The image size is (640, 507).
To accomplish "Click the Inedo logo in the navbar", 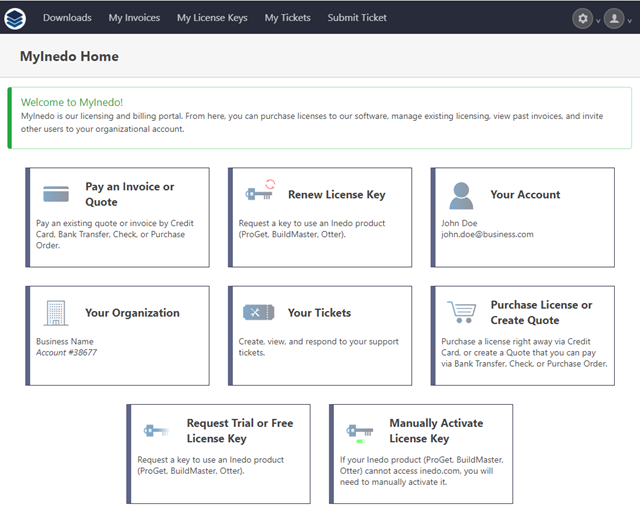I will click(15, 18).
